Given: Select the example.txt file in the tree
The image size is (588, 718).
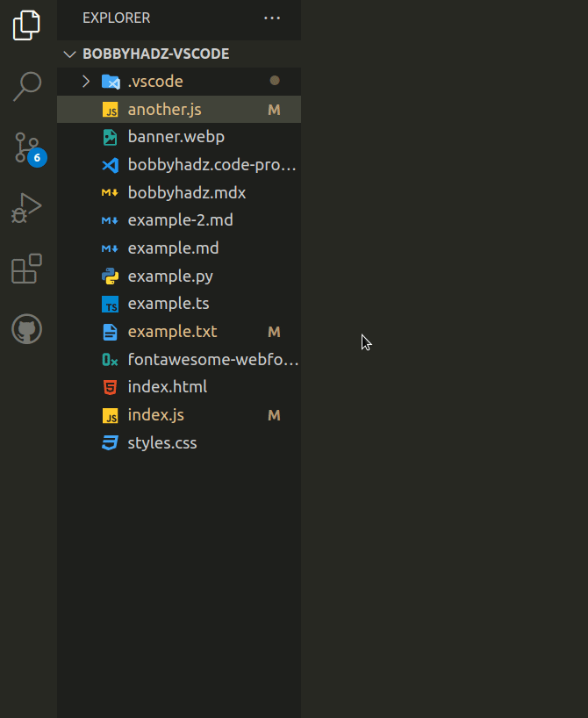Looking at the screenshot, I should click(x=172, y=331).
